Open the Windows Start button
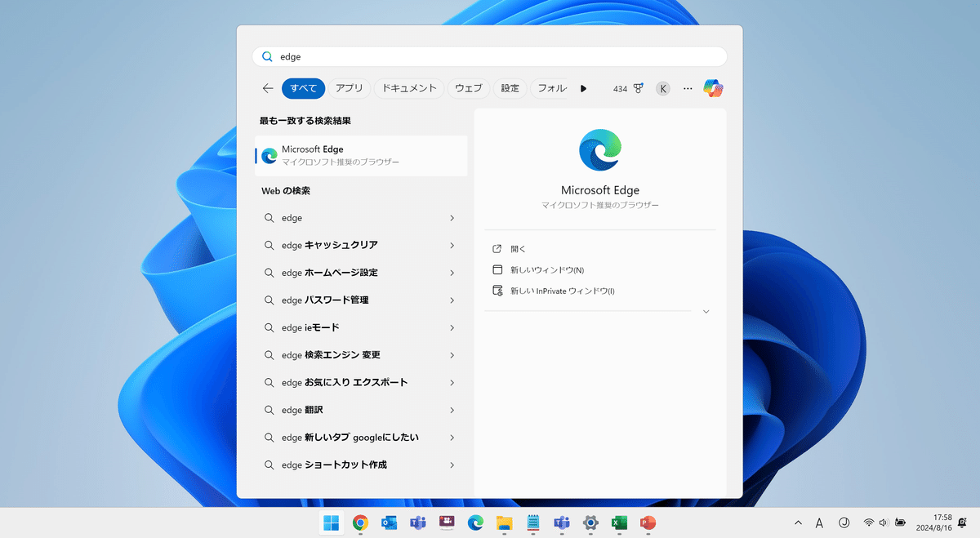The width and height of the screenshot is (980, 538). (x=332, y=522)
